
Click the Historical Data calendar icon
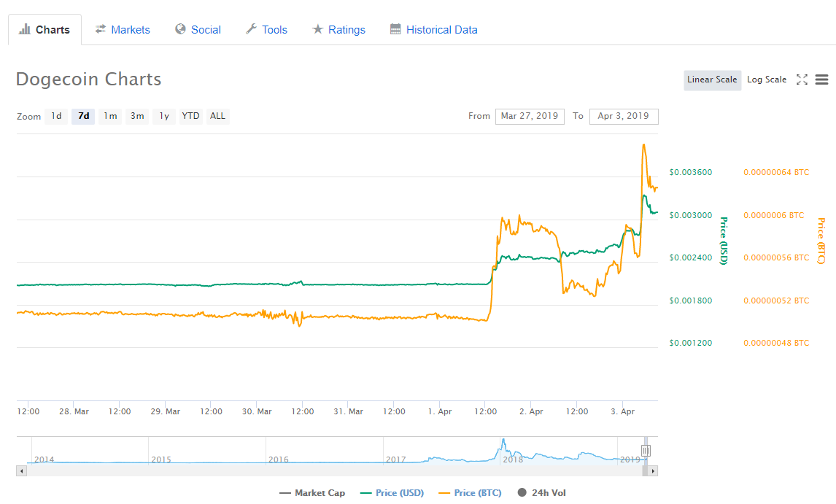395,30
